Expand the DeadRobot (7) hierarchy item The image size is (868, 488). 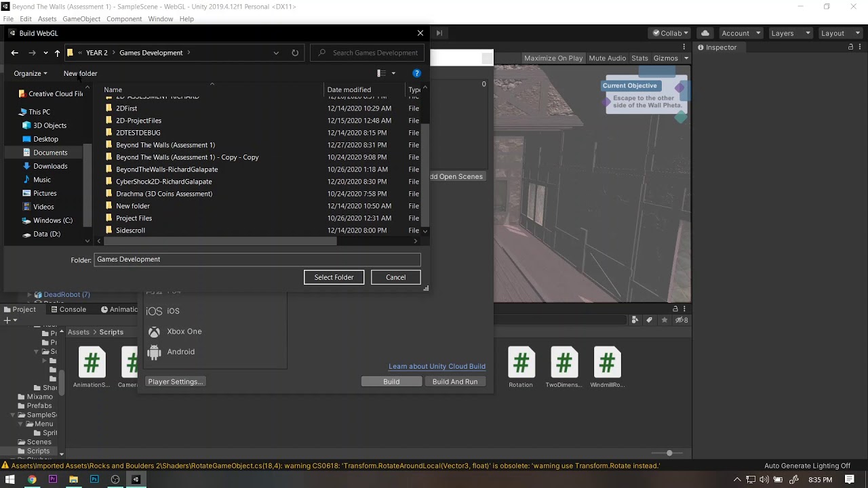pyautogui.click(x=30, y=295)
